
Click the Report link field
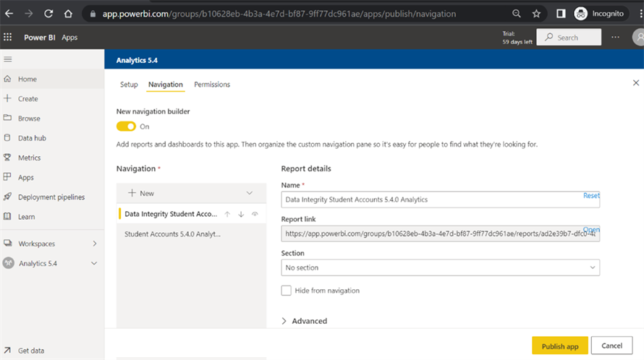point(440,233)
